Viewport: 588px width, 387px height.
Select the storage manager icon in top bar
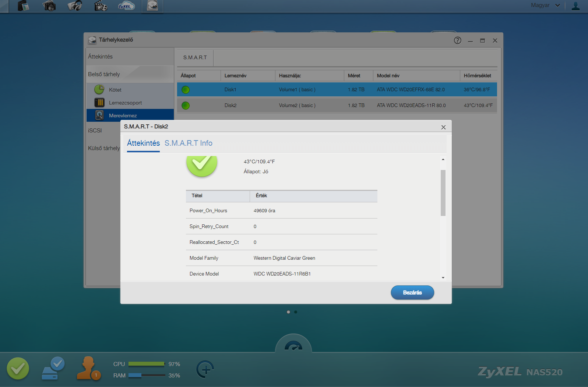(152, 6)
